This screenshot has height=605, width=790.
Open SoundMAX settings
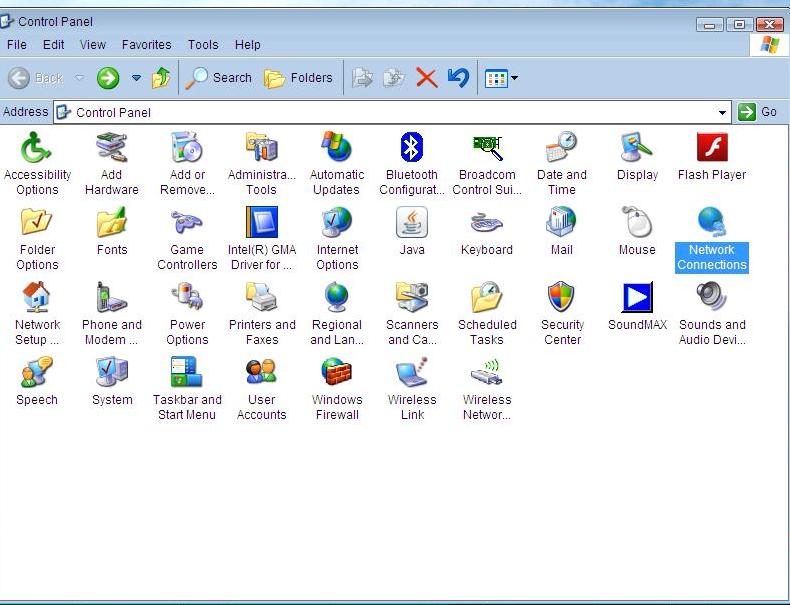637,306
